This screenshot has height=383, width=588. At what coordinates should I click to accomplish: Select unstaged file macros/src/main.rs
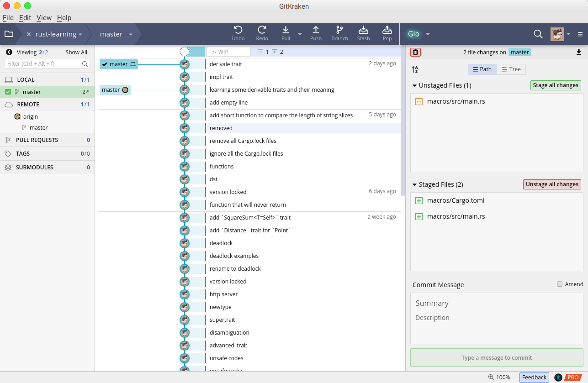(x=497, y=101)
